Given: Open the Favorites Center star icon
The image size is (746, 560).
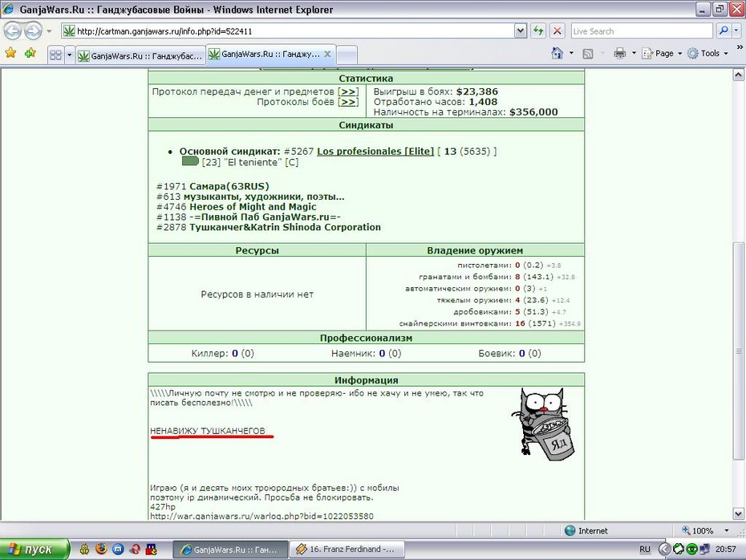Looking at the screenshot, I should coord(10,53).
